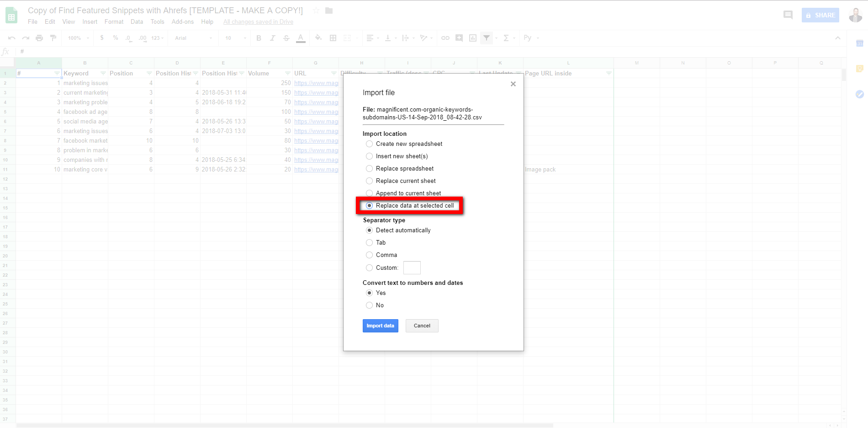
Task: Open the borders tool
Action: tap(333, 38)
